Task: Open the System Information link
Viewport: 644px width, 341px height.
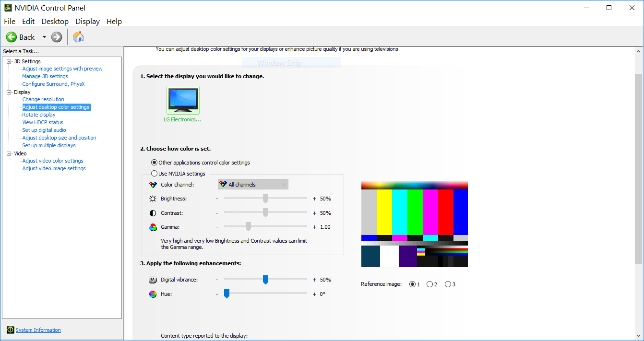Action: (x=38, y=330)
